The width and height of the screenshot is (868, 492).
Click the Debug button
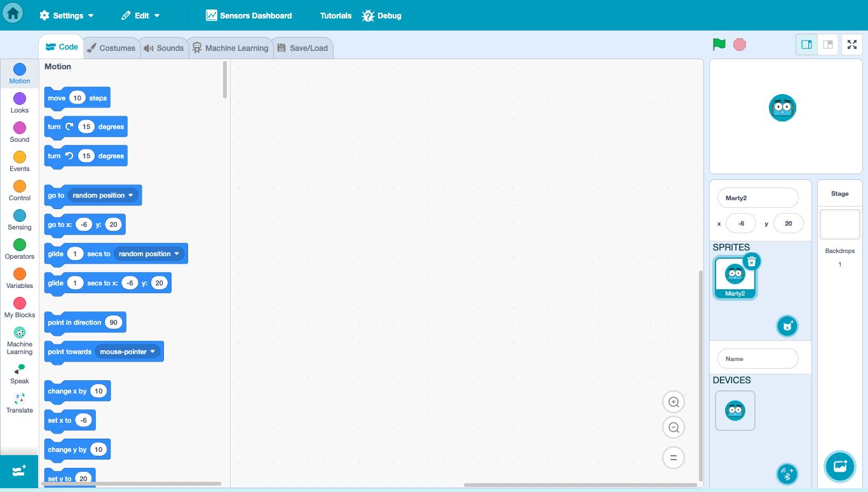[382, 15]
